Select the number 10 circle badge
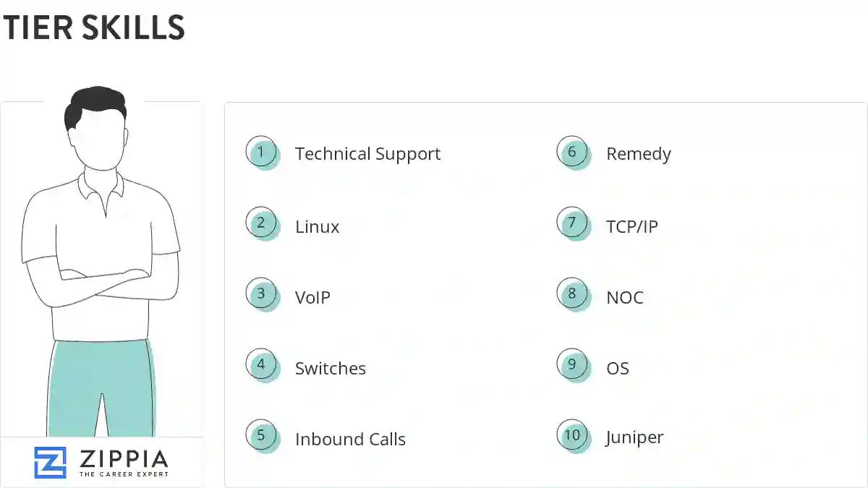868x488 pixels. tap(573, 436)
